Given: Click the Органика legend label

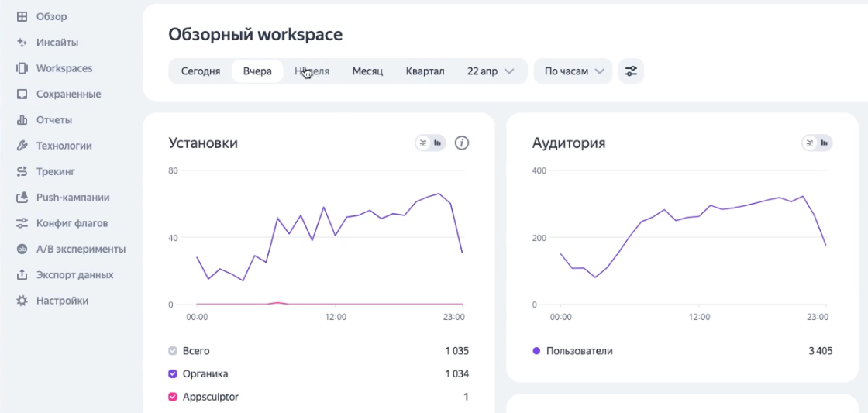Looking at the screenshot, I should [x=205, y=373].
